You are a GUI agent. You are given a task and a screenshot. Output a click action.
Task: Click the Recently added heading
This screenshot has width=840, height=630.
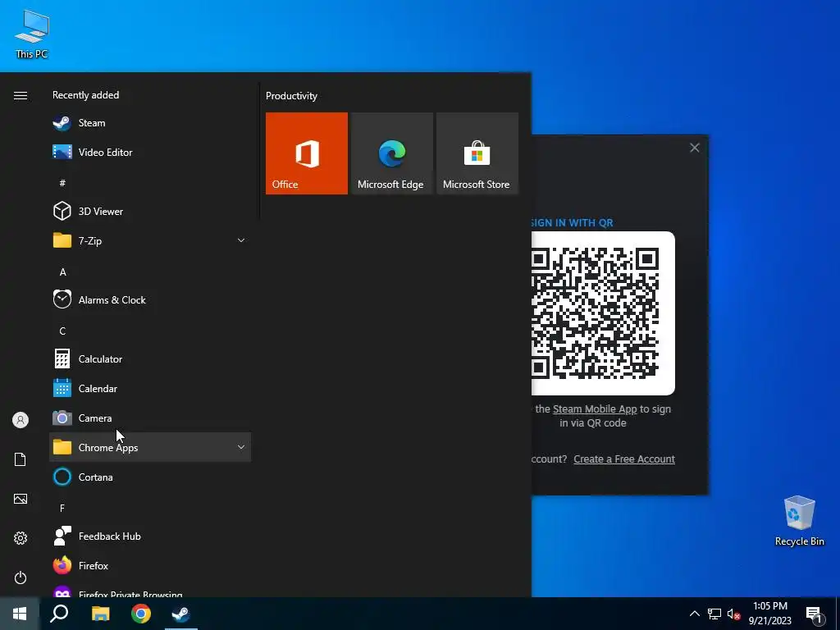[85, 95]
